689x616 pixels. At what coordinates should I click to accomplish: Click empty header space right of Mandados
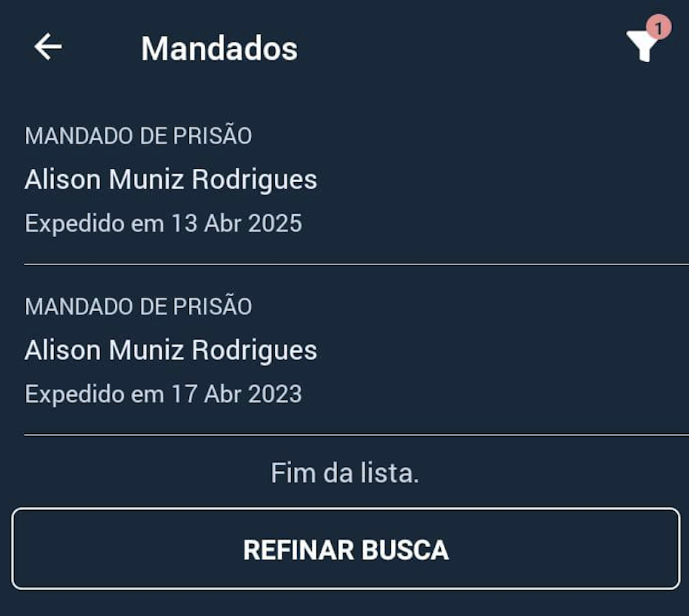pyautogui.click(x=459, y=49)
